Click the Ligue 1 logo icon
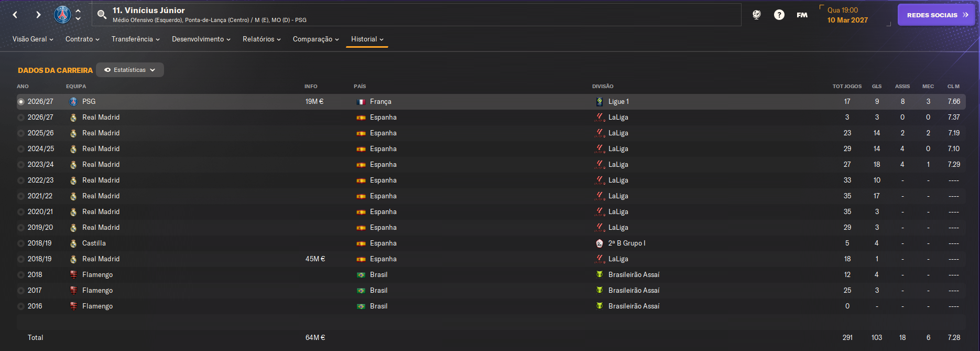This screenshot has width=980, height=351. [x=600, y=102]
